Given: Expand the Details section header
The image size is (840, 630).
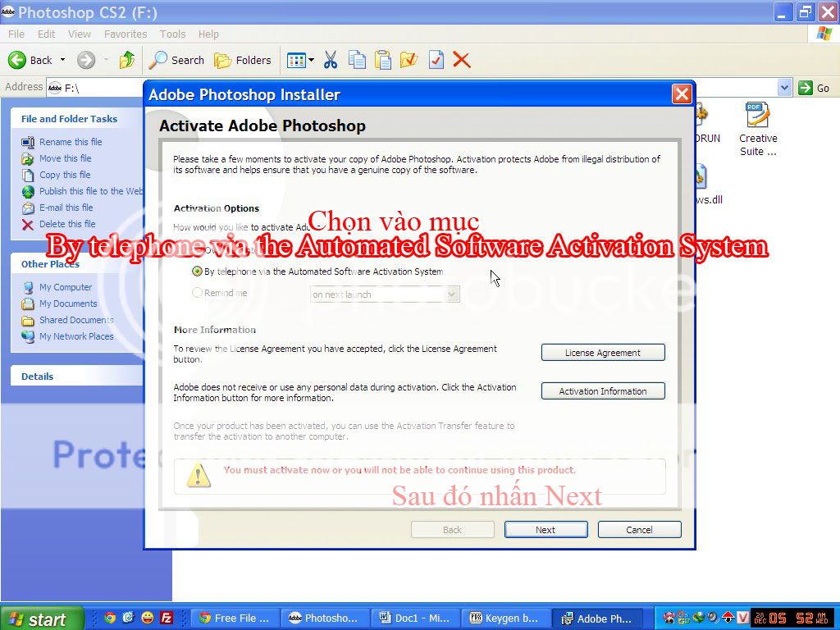Looking at the screenshot, I should click(x=38, y=376).
